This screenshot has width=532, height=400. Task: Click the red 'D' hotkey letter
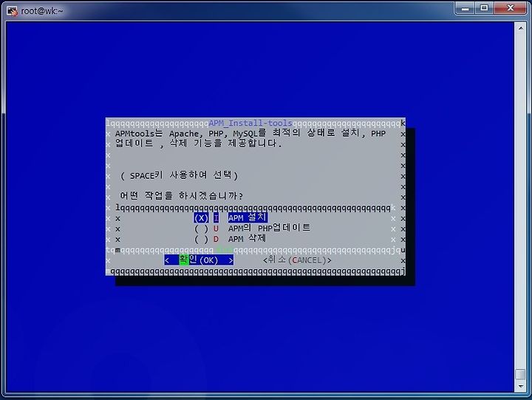tap(216, 239)
